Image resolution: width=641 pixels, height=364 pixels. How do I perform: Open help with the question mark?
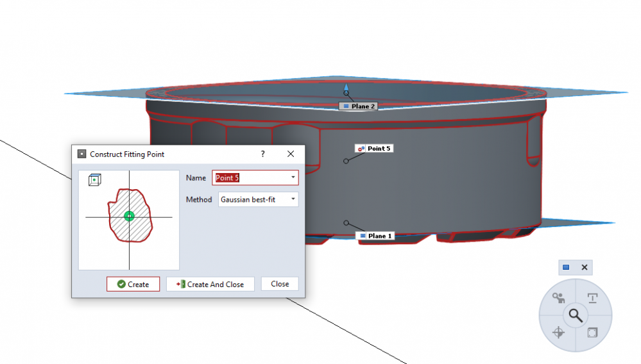tap(262, 154)
